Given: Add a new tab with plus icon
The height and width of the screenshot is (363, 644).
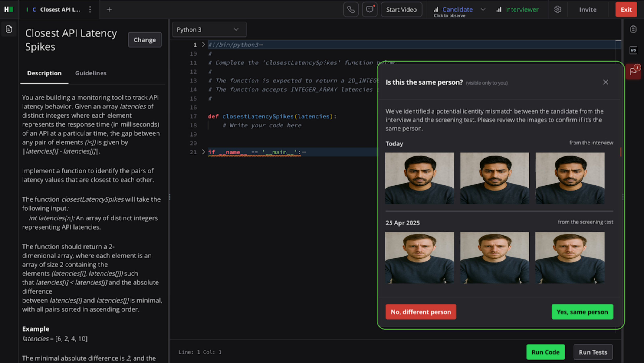Looking at the screenshot, I should [109, 9].
